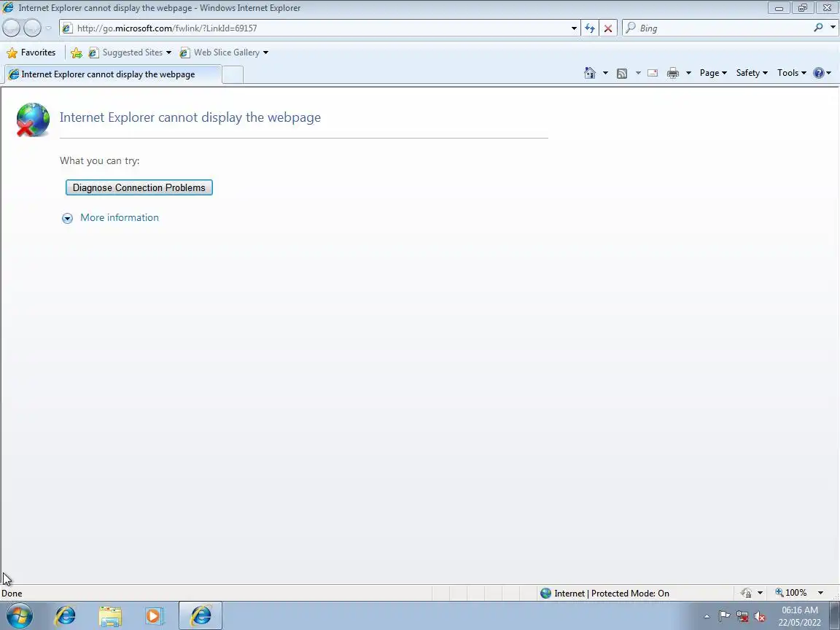Open the Windows Start menu
Image resolution: width=840 pixels, height=630 pixels.
point(19,615)
